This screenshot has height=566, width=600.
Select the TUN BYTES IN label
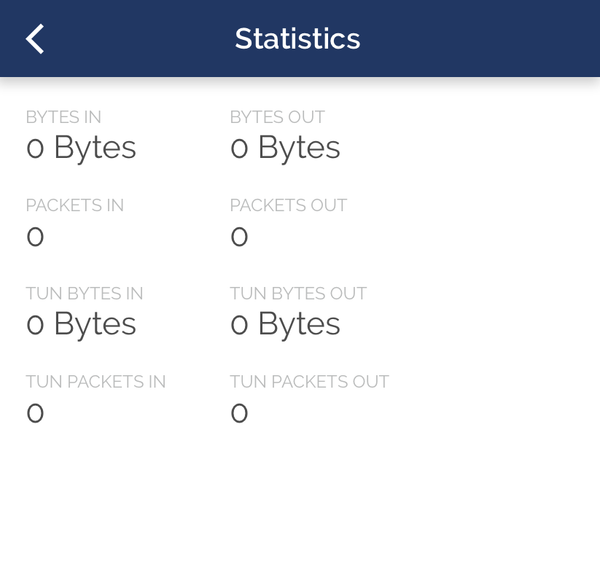[x=85, y=294]
